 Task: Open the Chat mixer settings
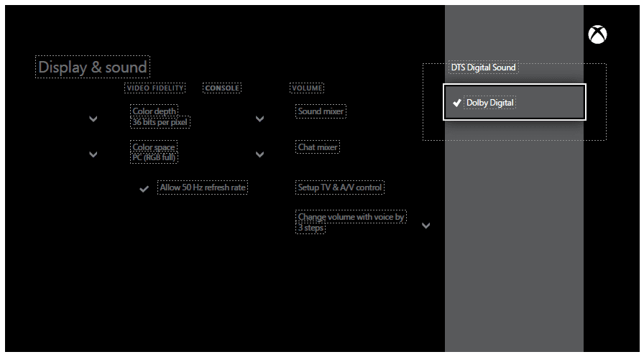pyautogui.click(x=318, y=147)
